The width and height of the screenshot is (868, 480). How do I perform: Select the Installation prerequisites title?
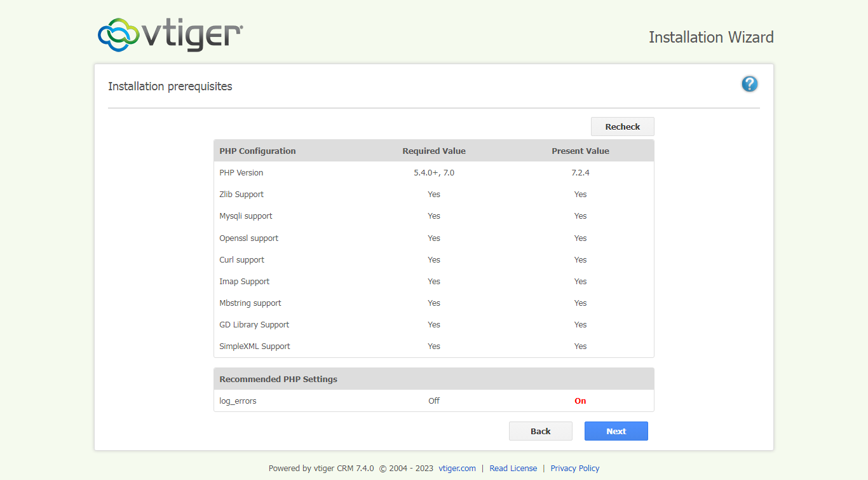[170, 86]
